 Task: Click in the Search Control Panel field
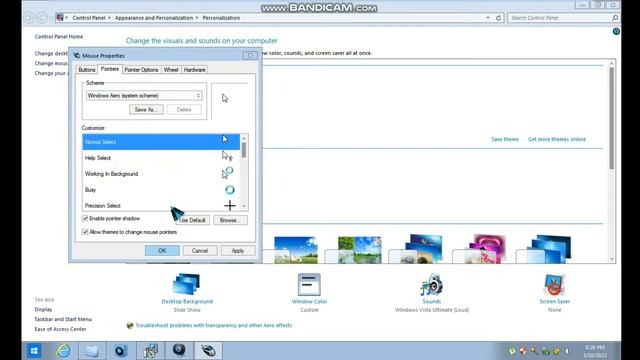click(x=559, y=18)
